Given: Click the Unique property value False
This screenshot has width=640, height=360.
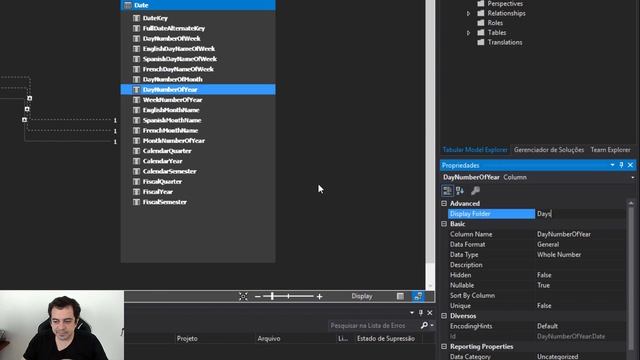Looking at the screenshot, I should 544,306.
